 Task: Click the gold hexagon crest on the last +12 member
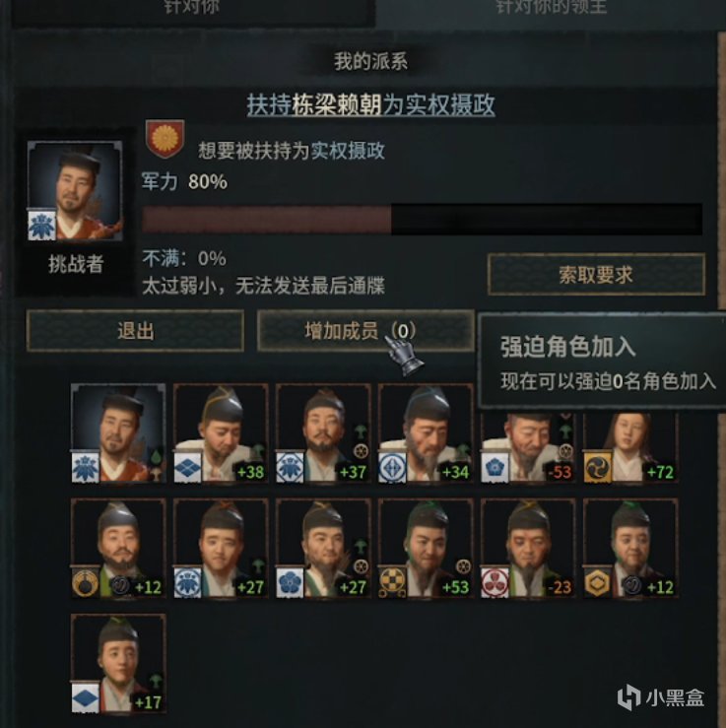[597, 582]
